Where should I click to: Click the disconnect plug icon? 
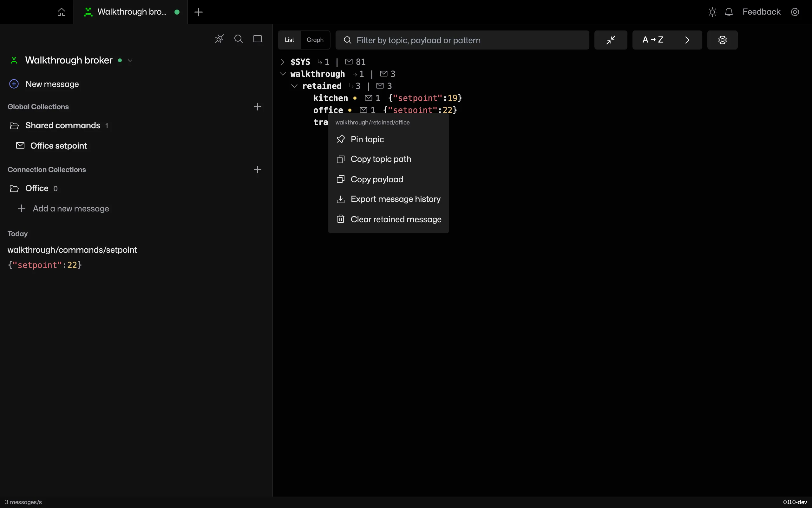click(219, 39)
